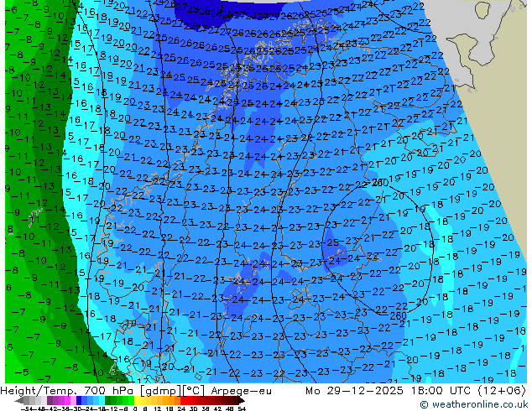Click the date text 'Mo 29-12-2025'
Viewport: 532px width, 411px height.
point(354,391)
